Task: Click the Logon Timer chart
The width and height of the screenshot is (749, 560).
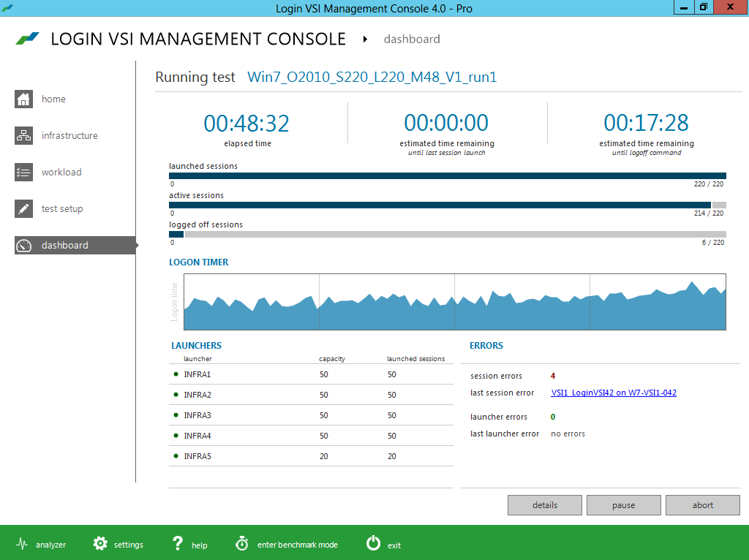Action: point(454,302)
